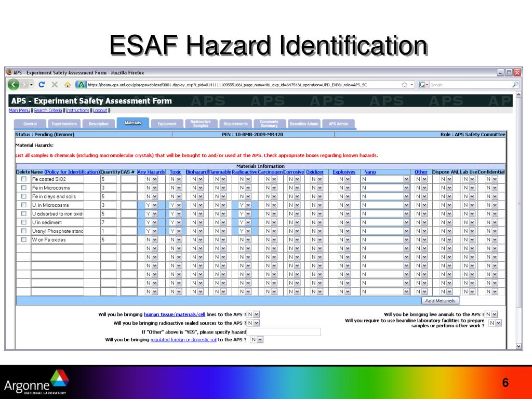Viewport: 532px width, 399px height.
Task: Go to the Description tab
Action: coord(98,124)
